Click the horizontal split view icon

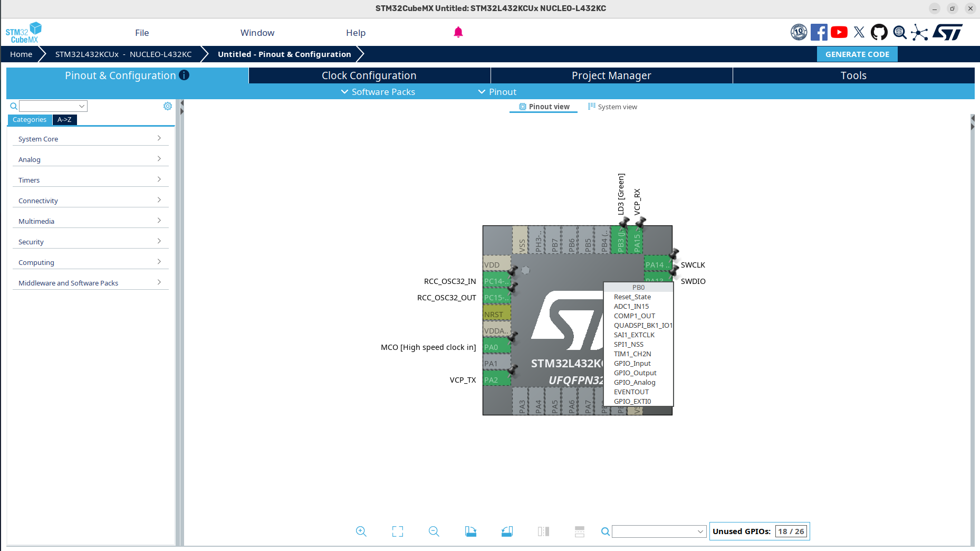(580, 531)
